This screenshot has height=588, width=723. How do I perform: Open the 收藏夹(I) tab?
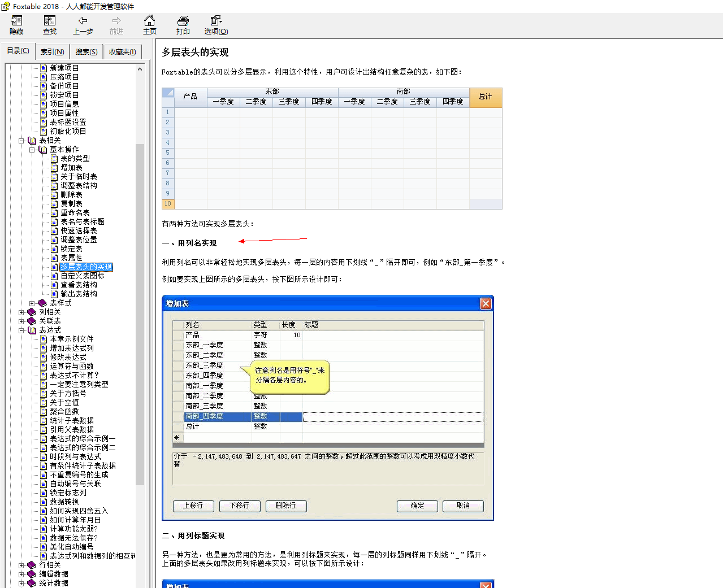point(122,51)
